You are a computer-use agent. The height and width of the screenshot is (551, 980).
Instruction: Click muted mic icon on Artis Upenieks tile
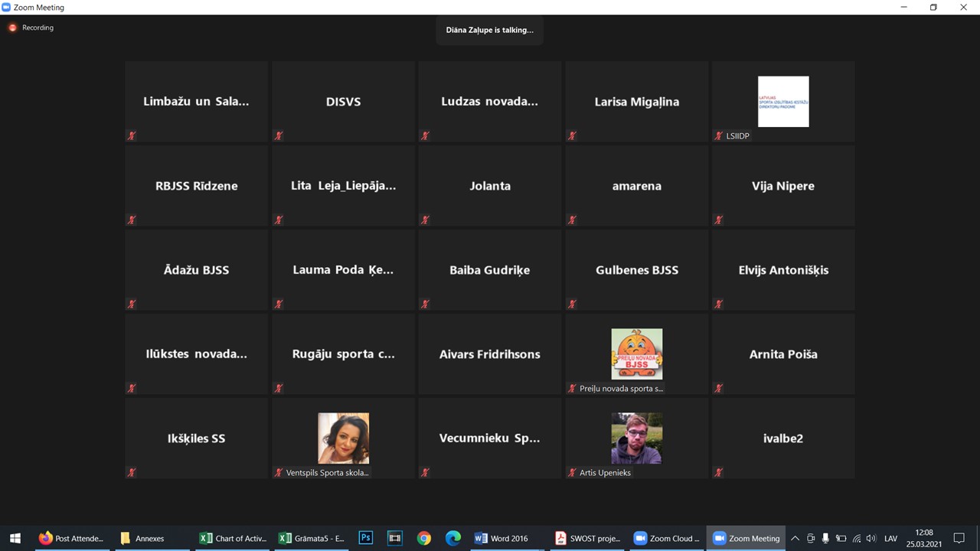(572, 472)
